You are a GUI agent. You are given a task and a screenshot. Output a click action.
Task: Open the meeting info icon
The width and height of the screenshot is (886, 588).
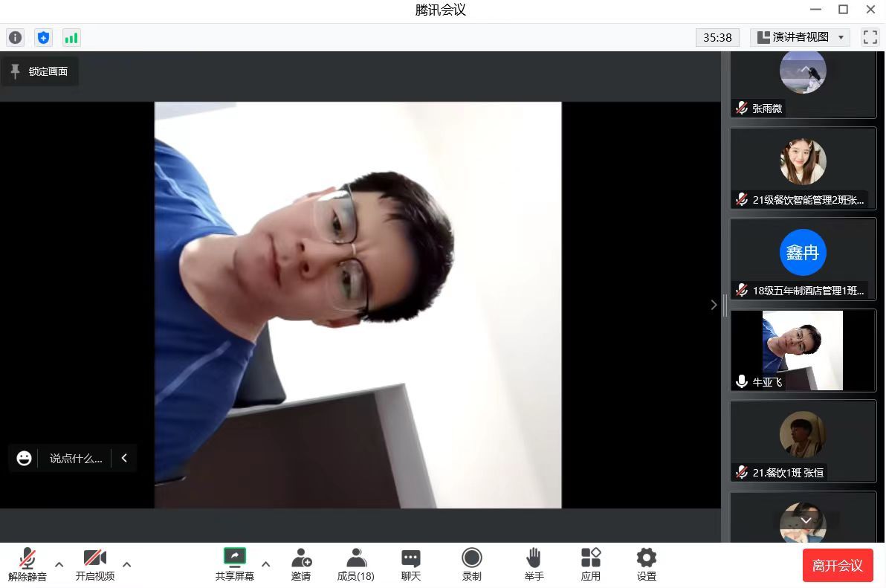[x=16, y=37]
